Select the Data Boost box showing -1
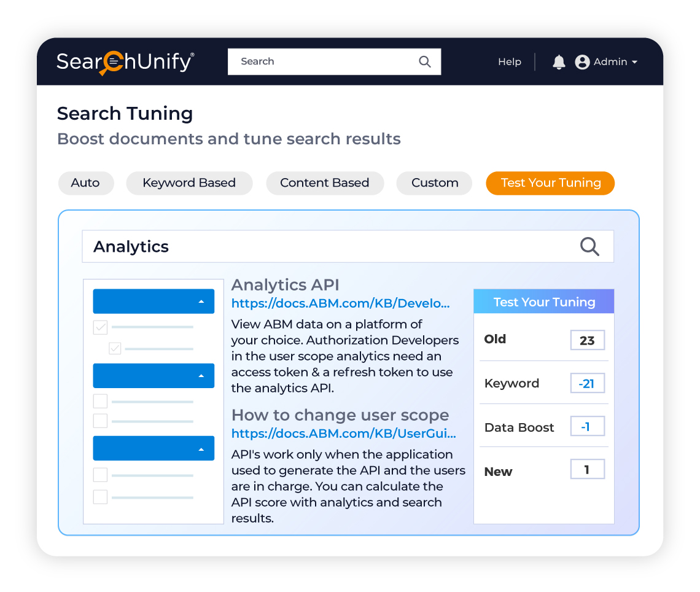 click(x=588, y=426)
